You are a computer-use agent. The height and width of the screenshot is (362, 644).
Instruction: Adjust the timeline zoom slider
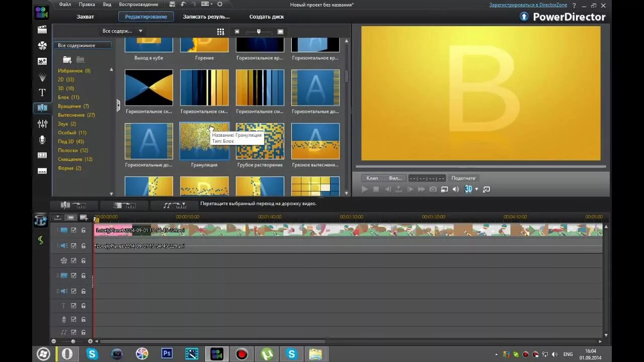(73, 341)
